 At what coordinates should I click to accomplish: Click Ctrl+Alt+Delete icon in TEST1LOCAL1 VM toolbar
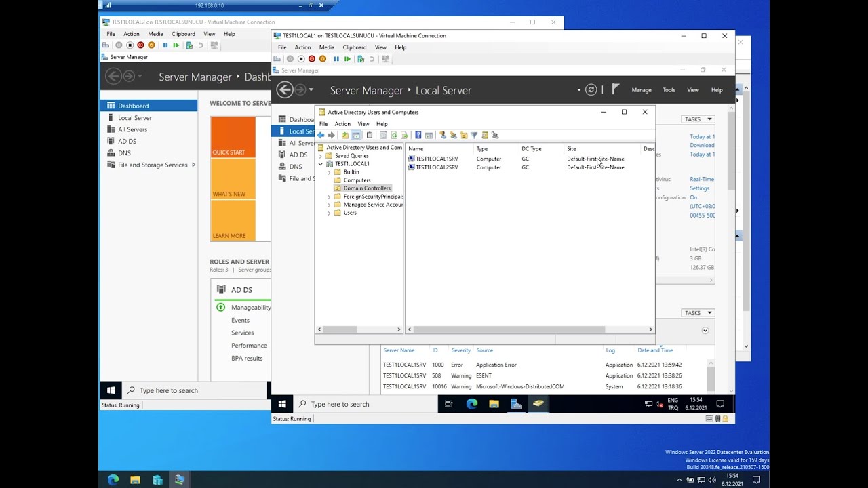tap(277, 59)
